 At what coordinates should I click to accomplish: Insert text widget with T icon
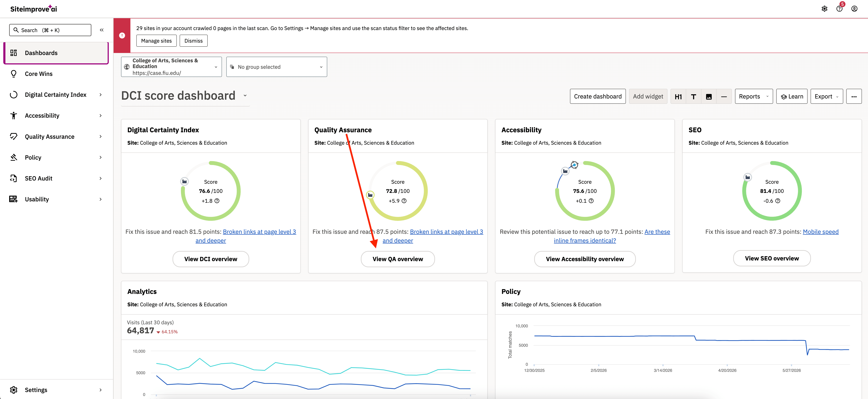693,97
